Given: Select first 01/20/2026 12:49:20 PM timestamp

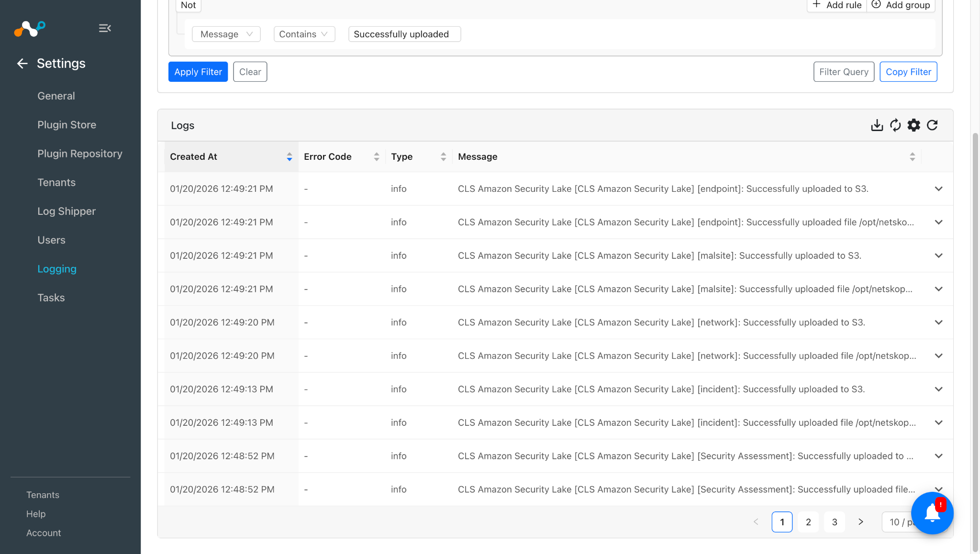Looking at the screenshot, I should [222, 323].
